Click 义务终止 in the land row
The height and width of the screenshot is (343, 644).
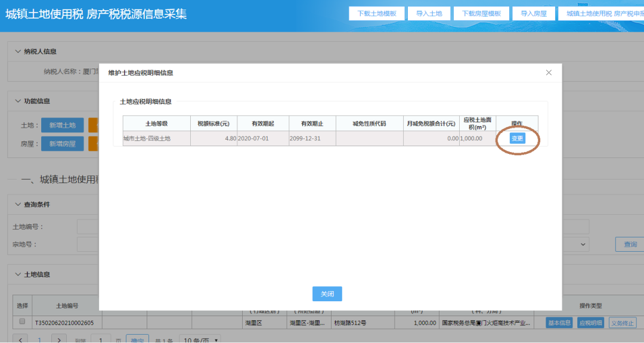pos(622,323)
